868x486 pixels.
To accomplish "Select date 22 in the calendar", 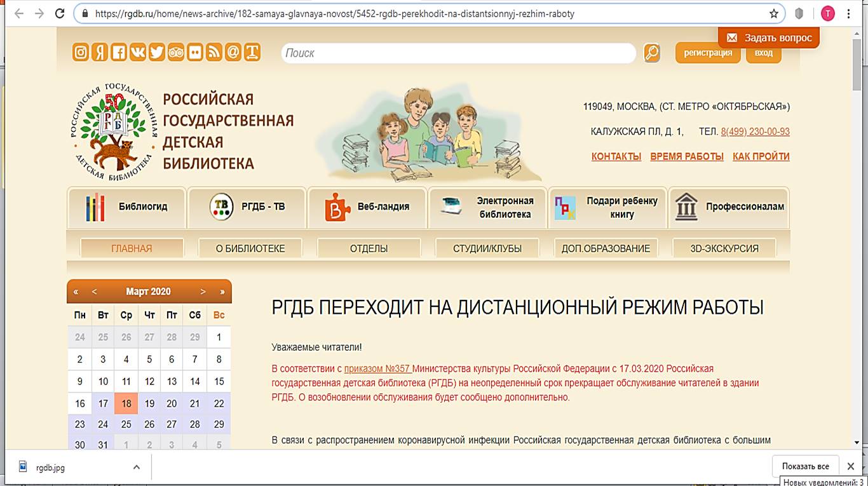I will 219,403.
